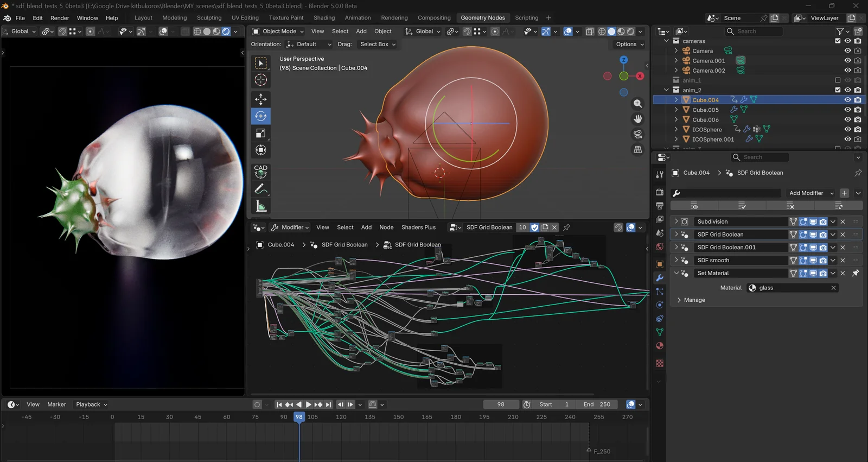Pin the node editor with pin icon
Screen dimensions: 868x462
[x=567, y=227]
